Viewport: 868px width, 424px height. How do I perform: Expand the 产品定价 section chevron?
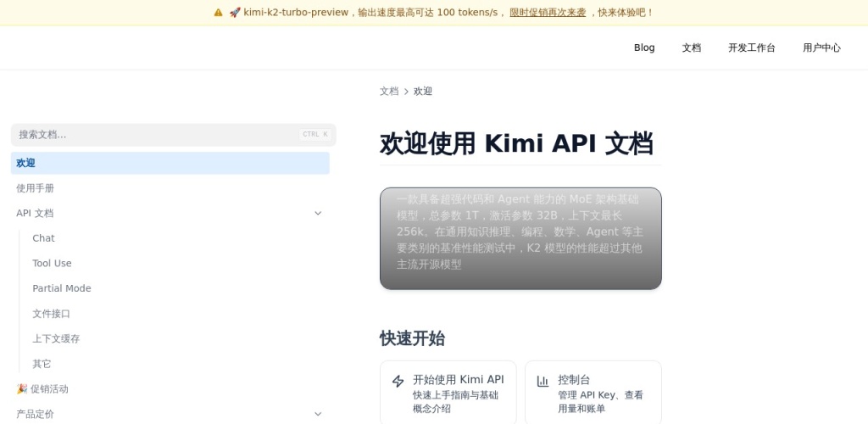tap(318, 414)
